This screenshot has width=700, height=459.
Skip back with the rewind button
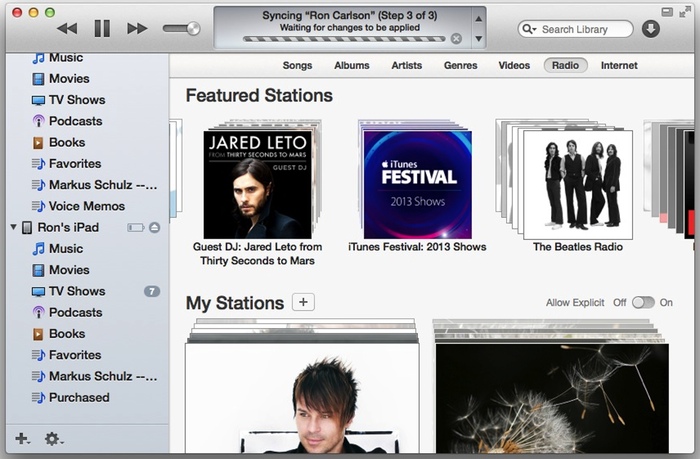coord(67,29)
